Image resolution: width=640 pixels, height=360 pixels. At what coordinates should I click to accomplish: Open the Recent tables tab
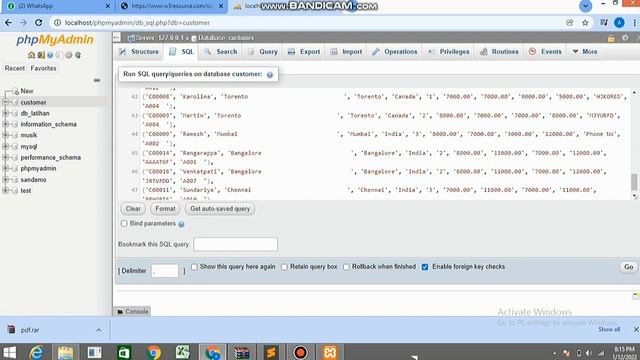point(15,68)
